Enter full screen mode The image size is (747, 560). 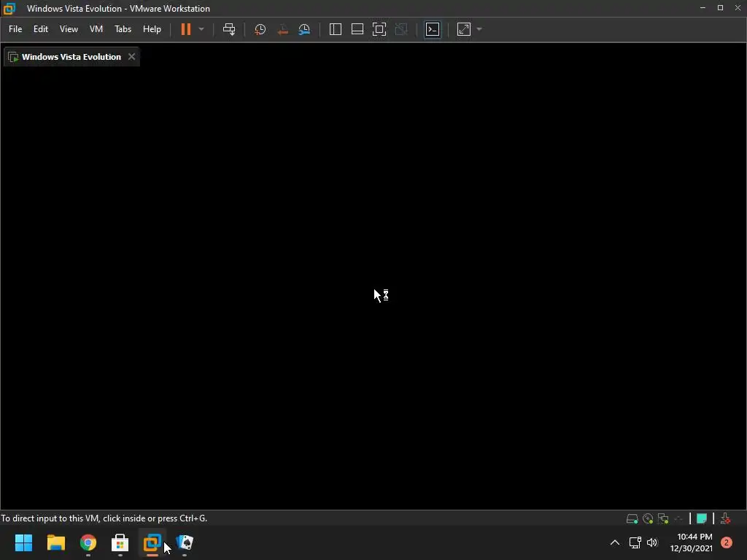(x=379, y=29)
